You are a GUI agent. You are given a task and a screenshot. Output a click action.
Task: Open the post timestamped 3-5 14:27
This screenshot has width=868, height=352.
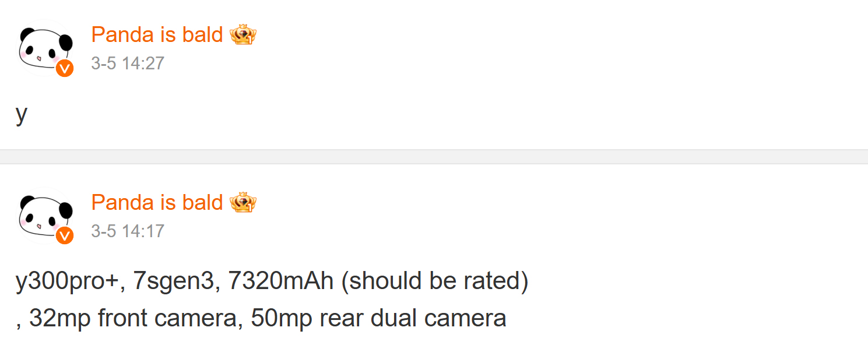(x=128, y=63)
